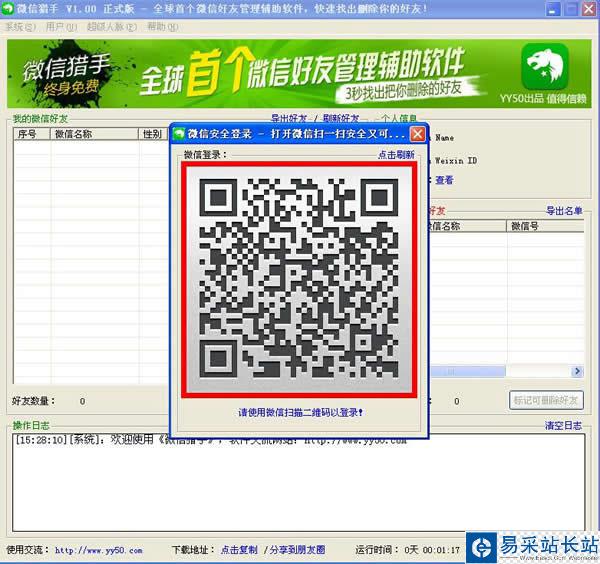Screen dimensions: 600x564
Task: Click 点击刷新 to refresh the QR code
Action: (x=396, y=155)
